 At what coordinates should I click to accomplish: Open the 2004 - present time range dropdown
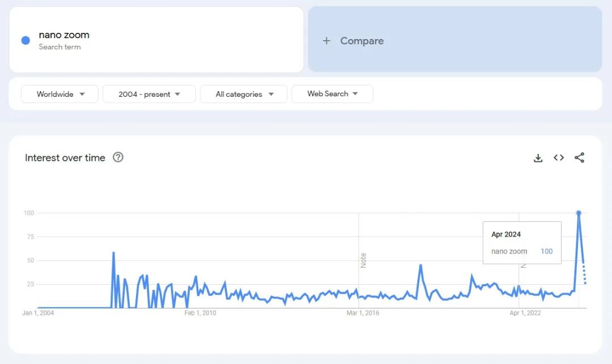coord(149,94)
